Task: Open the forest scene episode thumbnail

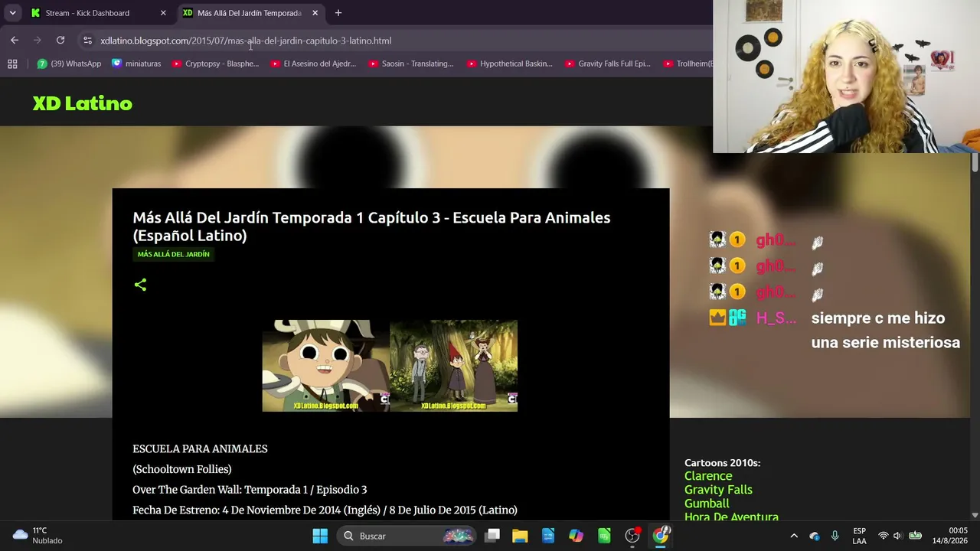Action: 454,366
